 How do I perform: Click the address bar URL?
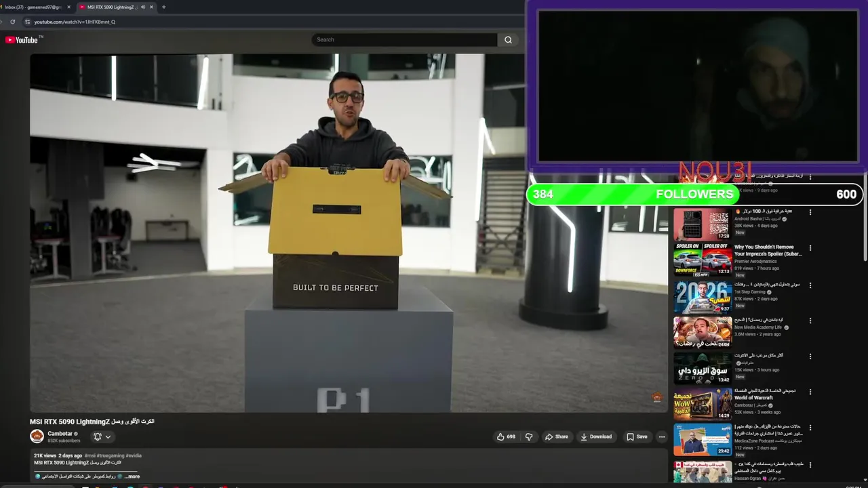[x=75, y=22]
